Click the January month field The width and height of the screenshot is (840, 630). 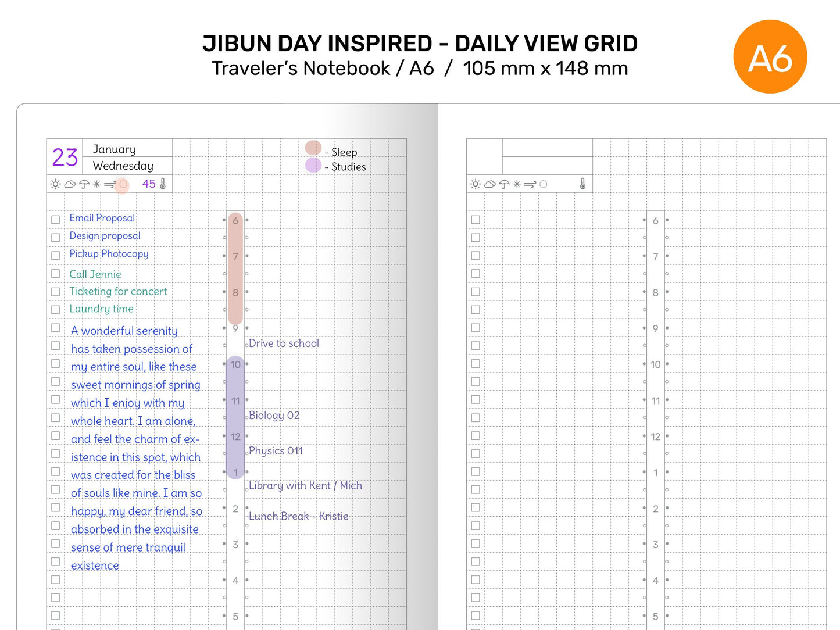click(128, 149)
